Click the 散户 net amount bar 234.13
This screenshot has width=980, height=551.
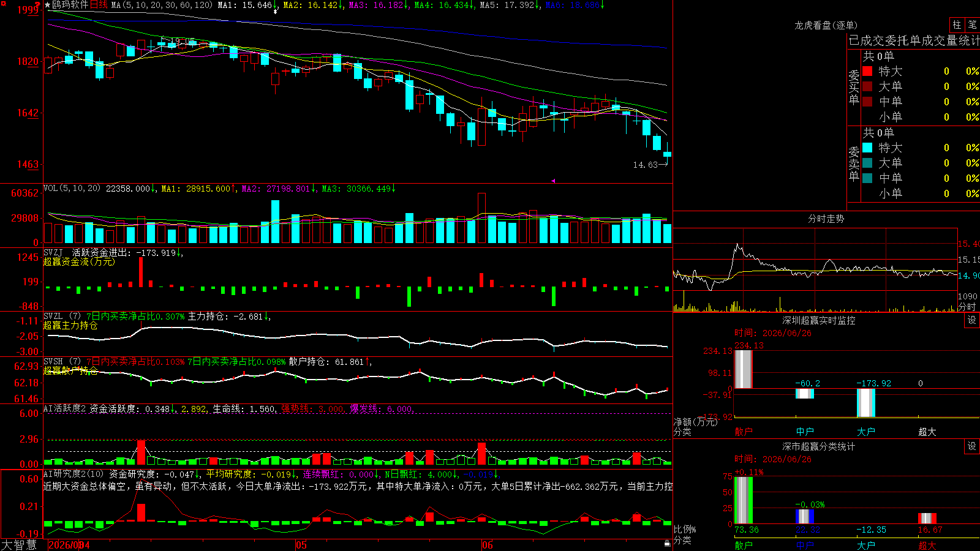tap(743, 369)
